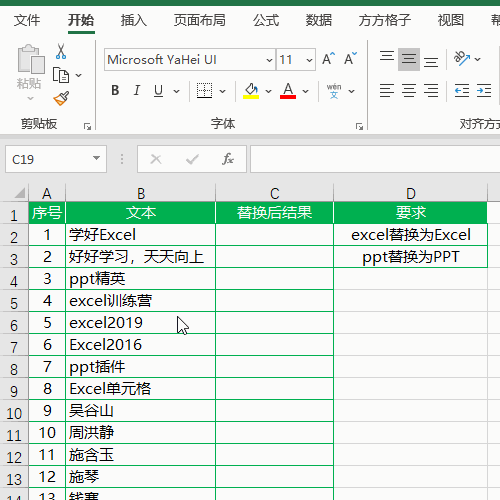Toggle Middle Align button
The image size is (500, 500).
[409, 59]
